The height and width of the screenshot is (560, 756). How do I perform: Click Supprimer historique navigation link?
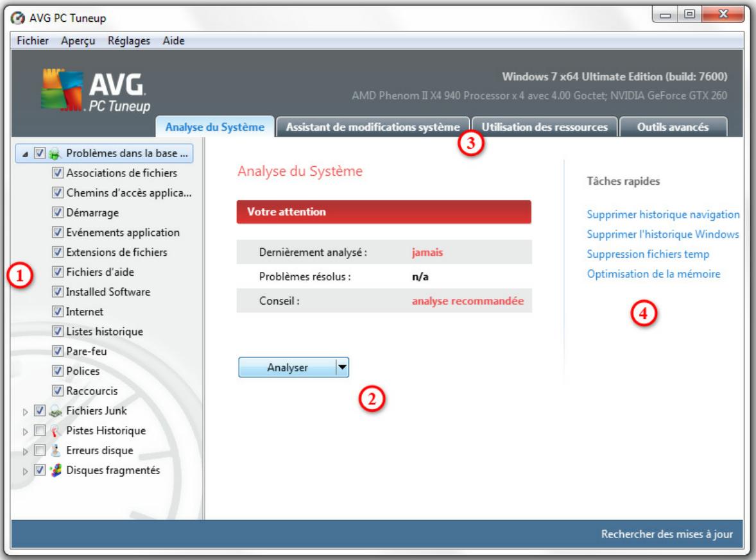tap(663, 214)
